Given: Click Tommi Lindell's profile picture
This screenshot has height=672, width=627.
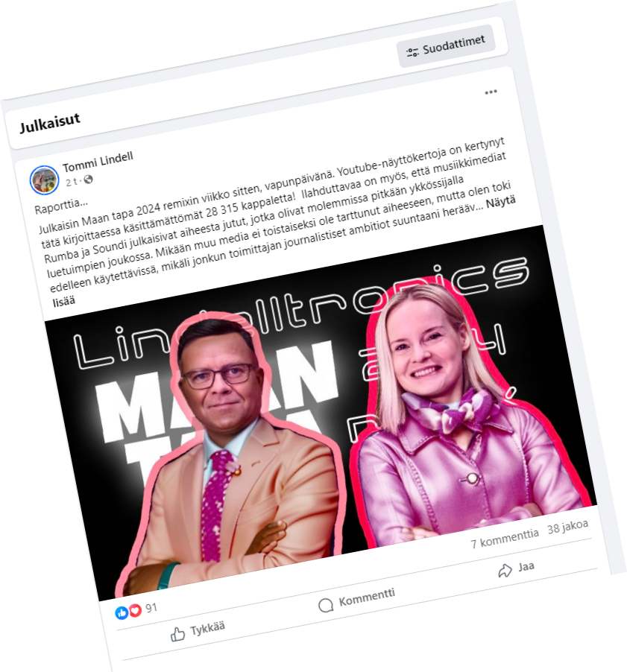Looking at the screenshot, I should [44, 180].
